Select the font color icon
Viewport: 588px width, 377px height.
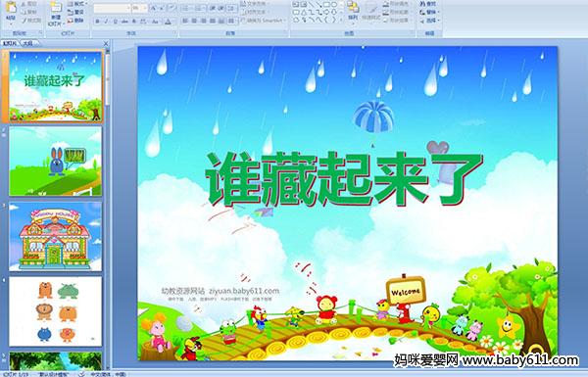(168, 22)
